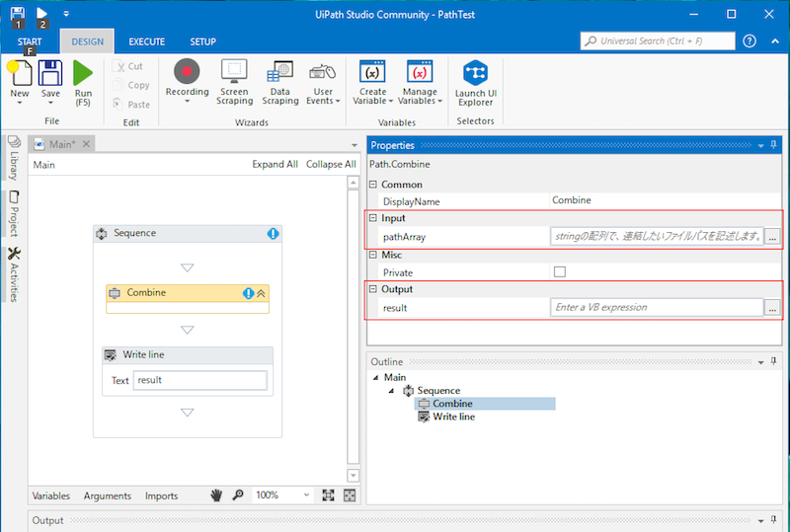Close the Main* document tab

click(86, 144)
